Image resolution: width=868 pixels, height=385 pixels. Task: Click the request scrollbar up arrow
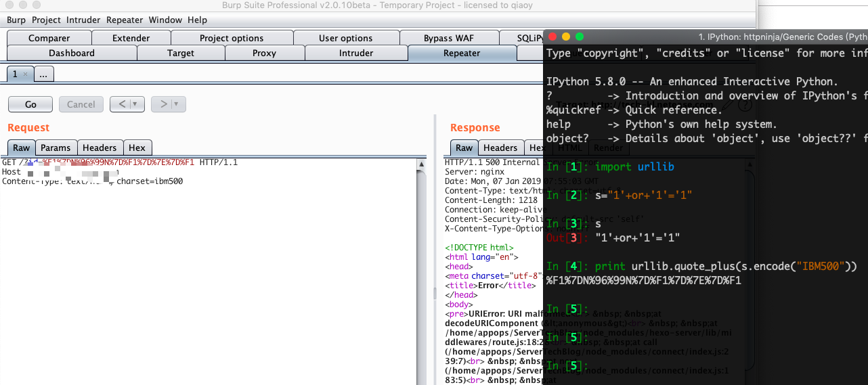422,164
